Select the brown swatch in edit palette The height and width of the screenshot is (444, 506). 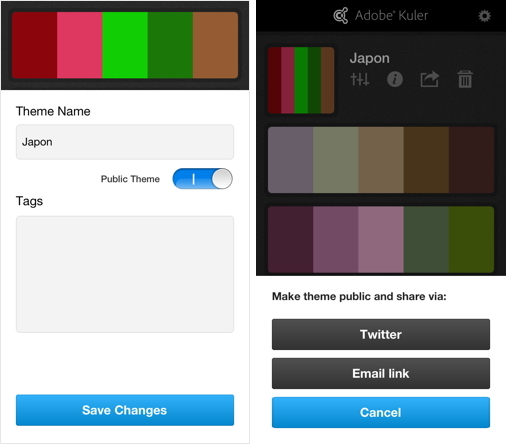(215, 45)
